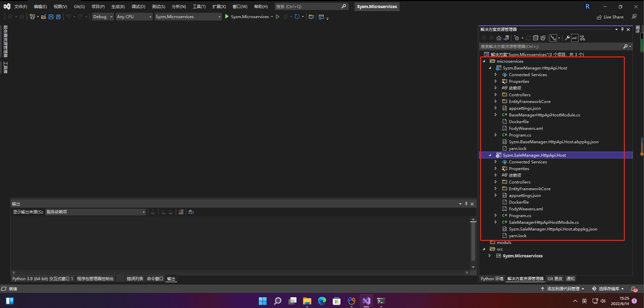Click the folder browse icon in main toolbar
644x308 pixels.
point(311,17)
